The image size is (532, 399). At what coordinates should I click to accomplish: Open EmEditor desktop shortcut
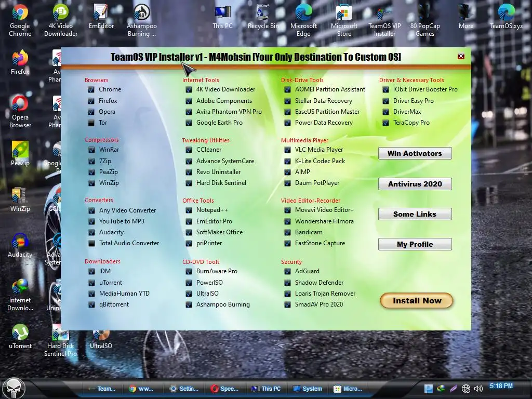coord(101,17)
